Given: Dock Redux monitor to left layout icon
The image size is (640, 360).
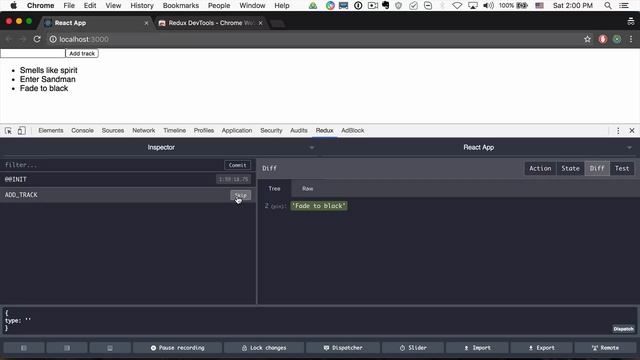Looking at the screenshot, I should click(24, 348).
